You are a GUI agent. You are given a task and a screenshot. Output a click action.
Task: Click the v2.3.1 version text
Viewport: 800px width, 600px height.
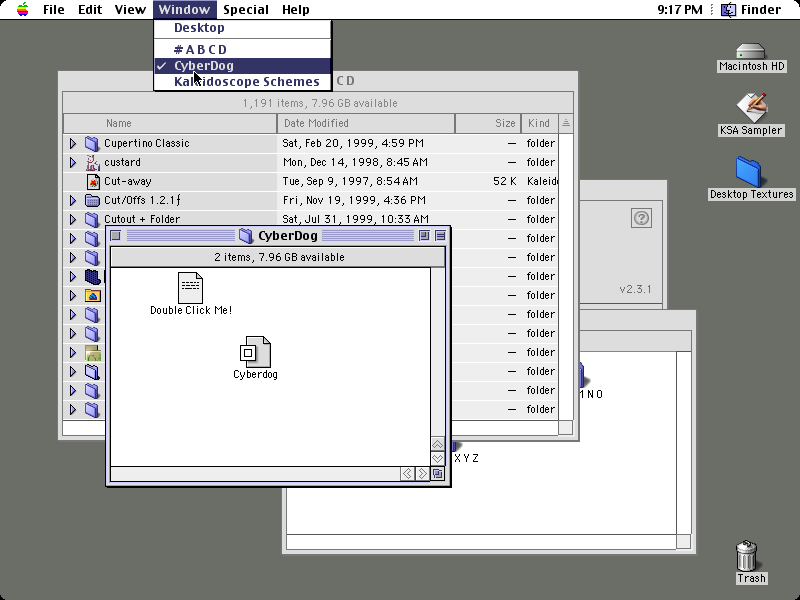pos(635,289)
